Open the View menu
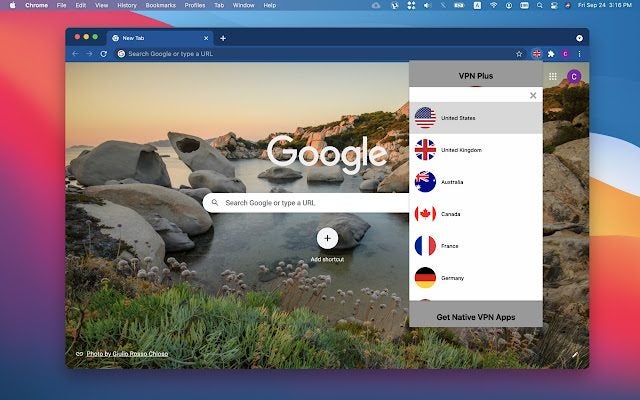This screenshot has width=640, height=400. (101, 5)
